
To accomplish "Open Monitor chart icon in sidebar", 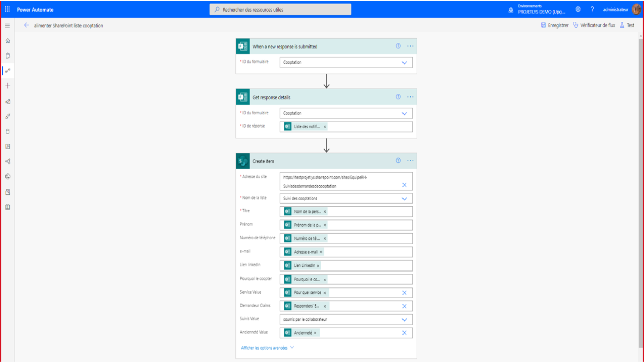I will tap(7, 146).
